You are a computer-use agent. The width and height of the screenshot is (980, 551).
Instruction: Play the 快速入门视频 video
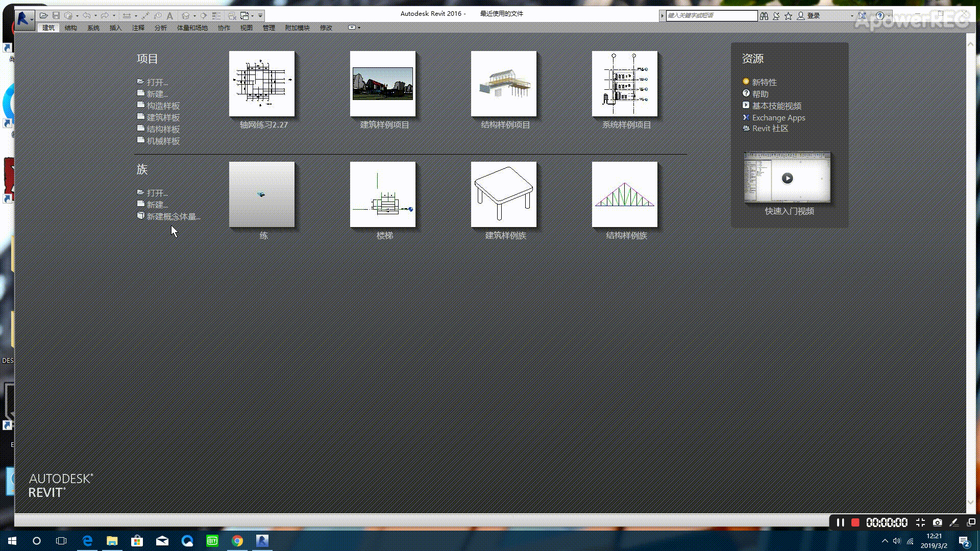(787, 178)
